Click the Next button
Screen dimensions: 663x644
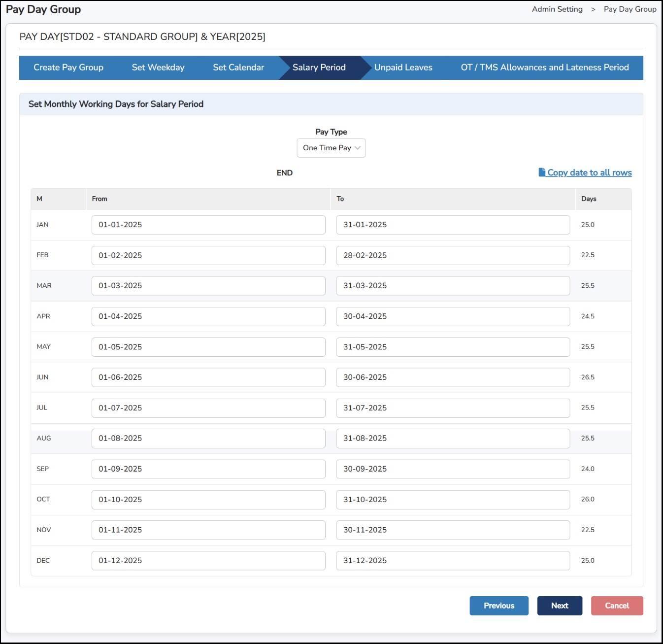560,606
